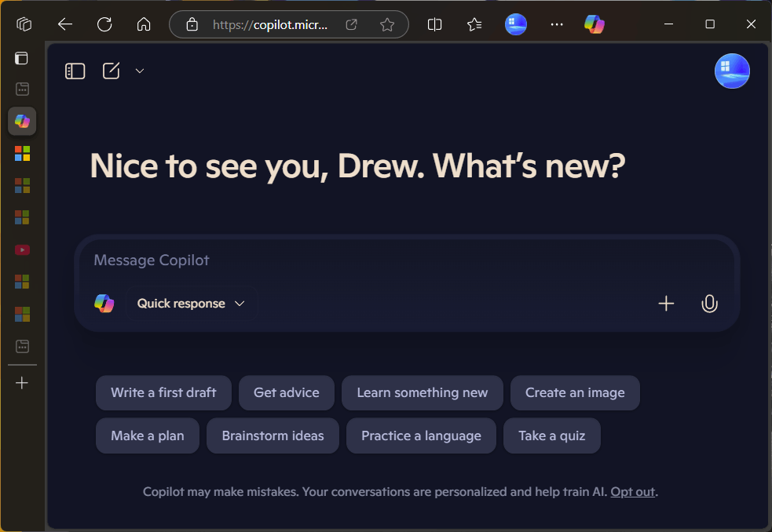The height and width of the screenshot is (532, 772).
Task: View site information via the lock icon
Action: pos(192,24)
